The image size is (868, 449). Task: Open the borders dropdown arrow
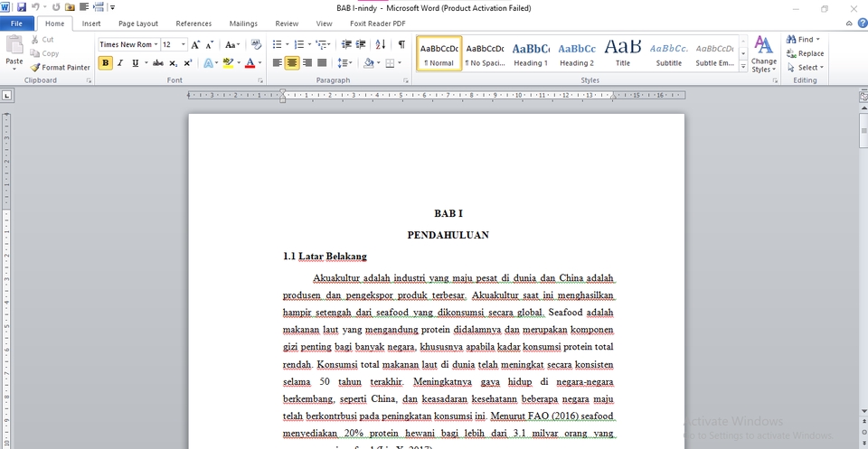point(399,63)
